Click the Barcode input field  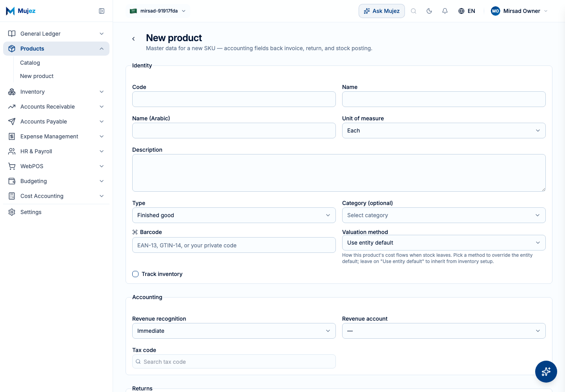point(234,245)
